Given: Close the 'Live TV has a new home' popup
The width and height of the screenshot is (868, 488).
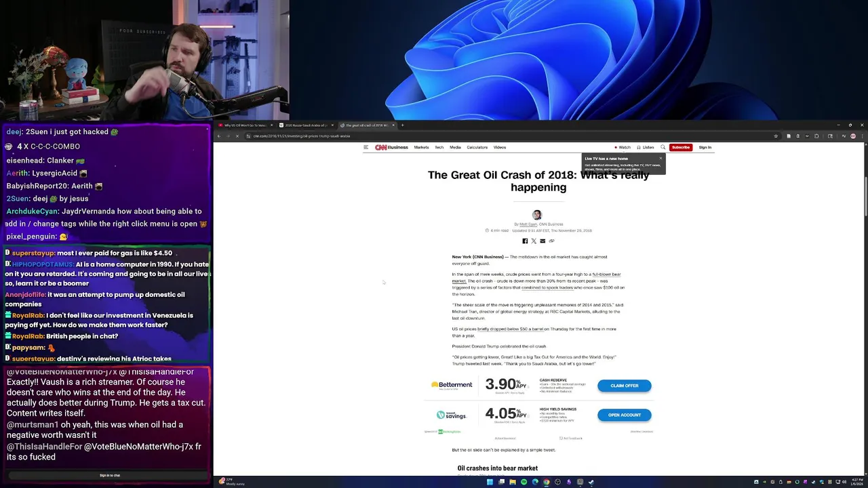Looking at the screenshot, I should (660, 159).
